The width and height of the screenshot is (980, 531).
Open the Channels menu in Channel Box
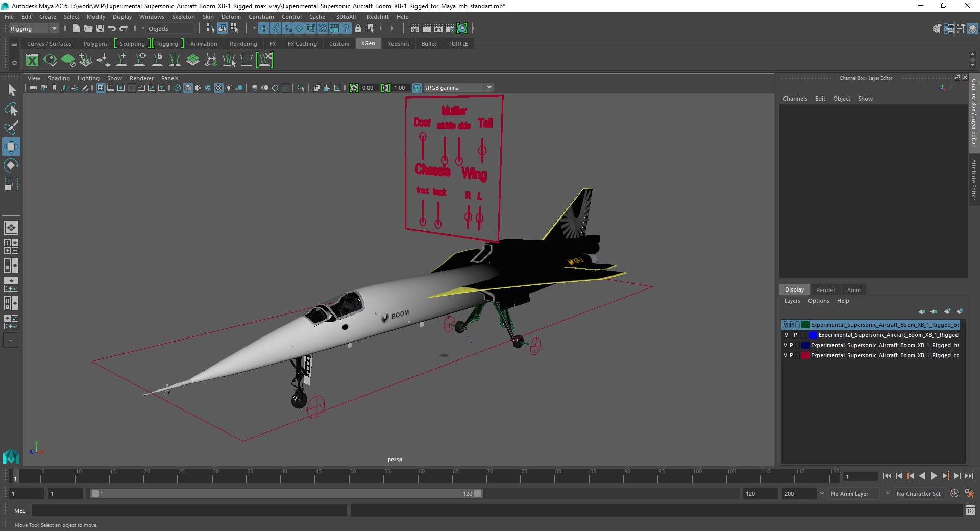795,99
